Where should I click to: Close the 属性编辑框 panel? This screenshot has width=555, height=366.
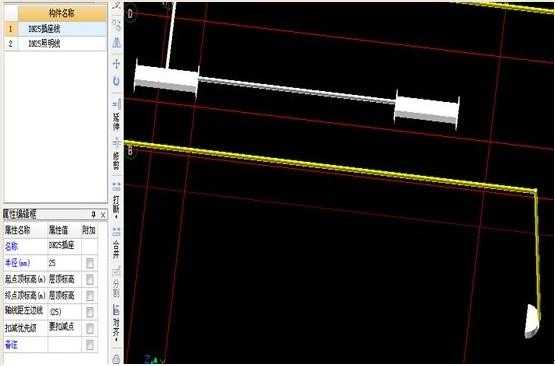click(x=103, y=215)
